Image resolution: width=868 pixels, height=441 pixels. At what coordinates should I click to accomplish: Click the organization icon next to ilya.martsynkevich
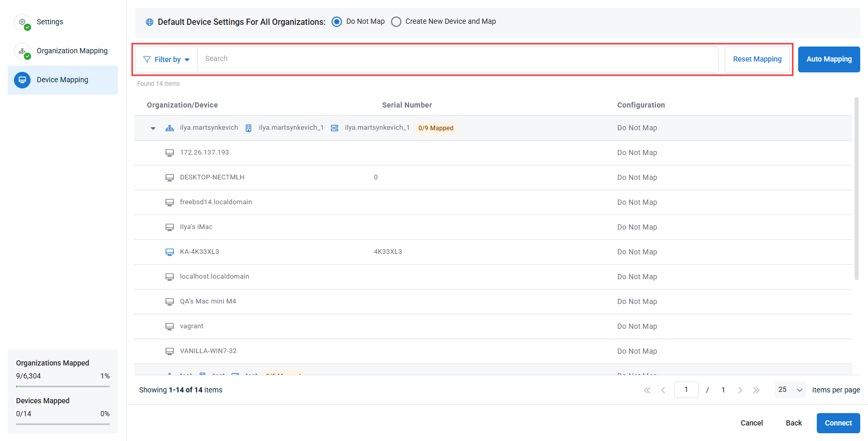click(169, 128)
